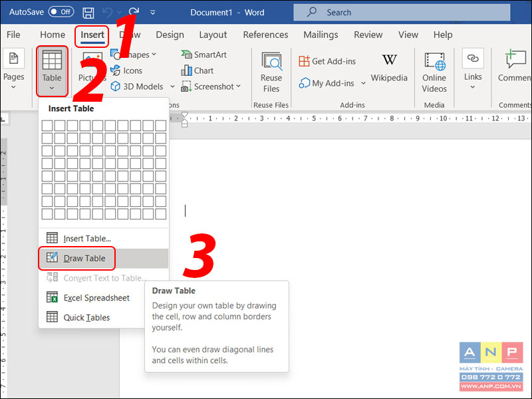Viewport: 532px width, 399px height.
Task: Click the top-left cell of table grid
Action: 47,126
